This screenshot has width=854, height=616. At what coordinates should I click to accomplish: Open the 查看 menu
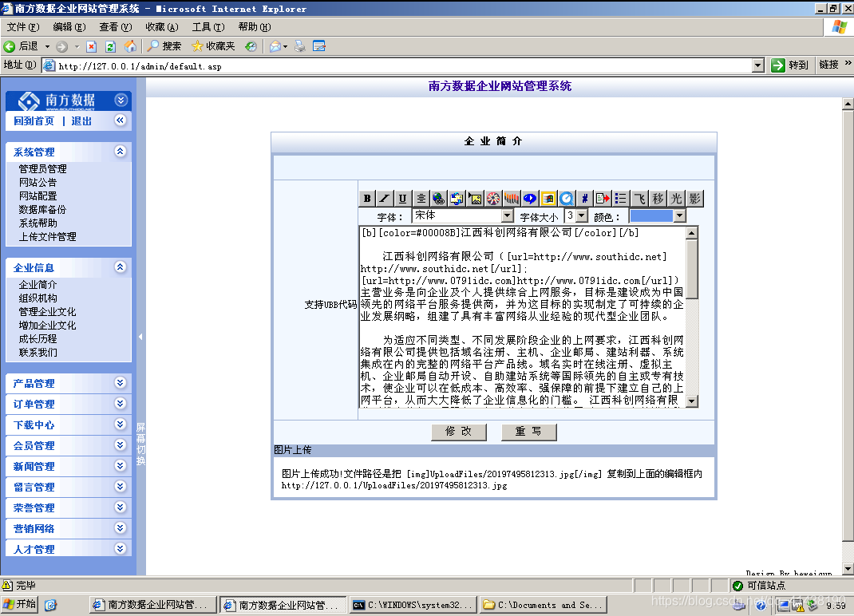click(x=116, y=26)
